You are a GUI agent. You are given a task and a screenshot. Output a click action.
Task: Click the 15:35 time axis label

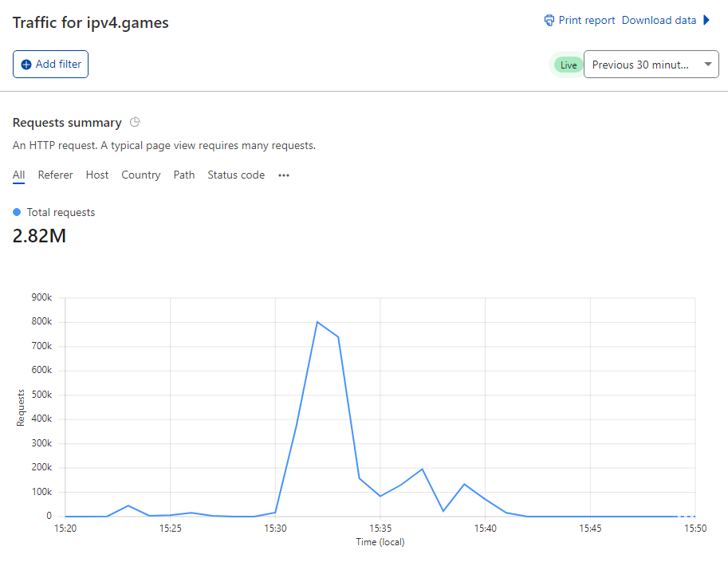(x=380, y=529)
